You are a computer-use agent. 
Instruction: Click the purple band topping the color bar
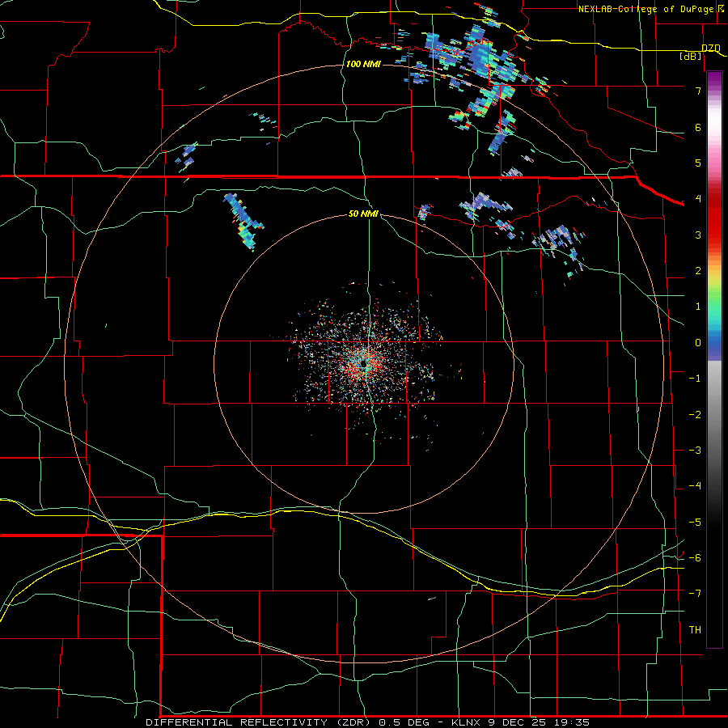[x=714, y=79]
